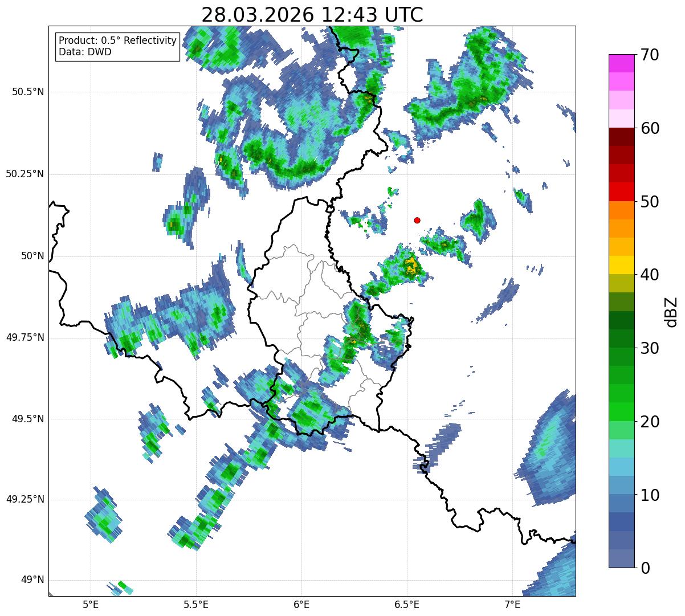Click the 5.5°E longitude label
Image resolution: width=685 pixels, height=616 pixels.
[196, 604]
